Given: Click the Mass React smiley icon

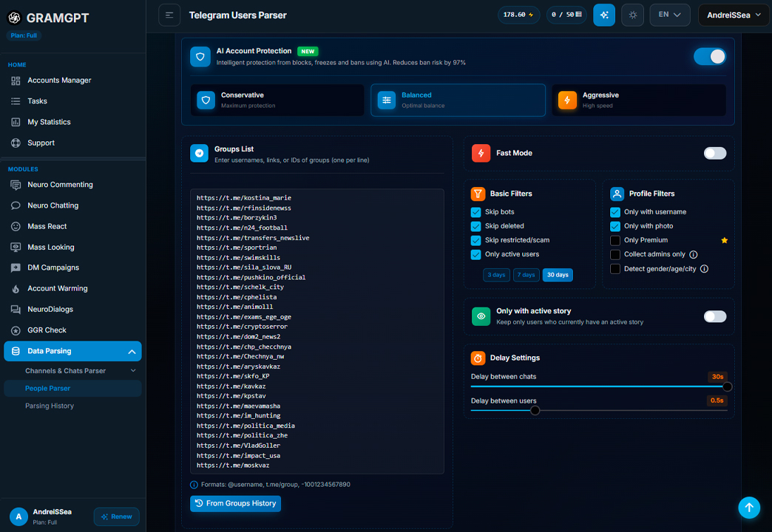Looking at the screenshot, I should click(x=16, y=226).
